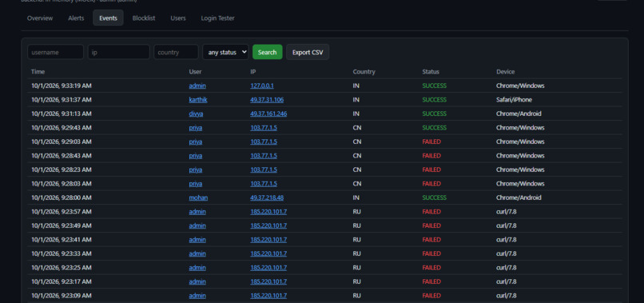
Task: Click Chrome/Android device in divya's row
Action: pyautogui.click(x=519, y=114)
